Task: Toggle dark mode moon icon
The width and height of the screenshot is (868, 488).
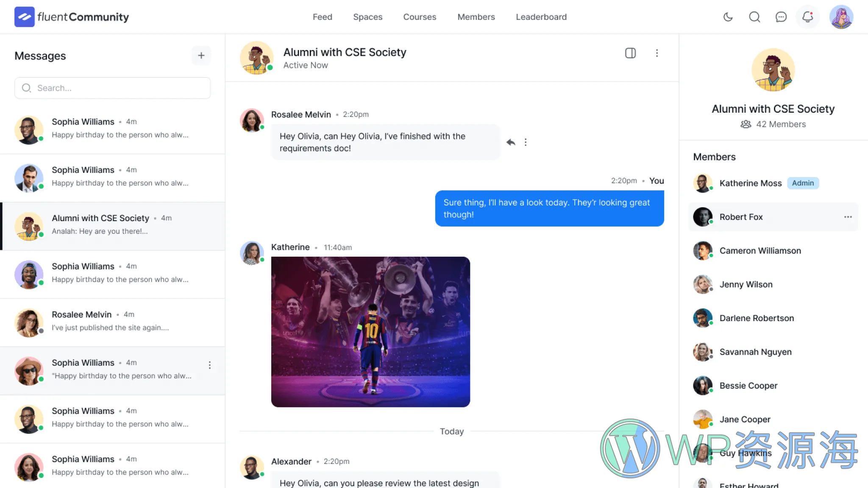Action: click(x=728, y=17)
